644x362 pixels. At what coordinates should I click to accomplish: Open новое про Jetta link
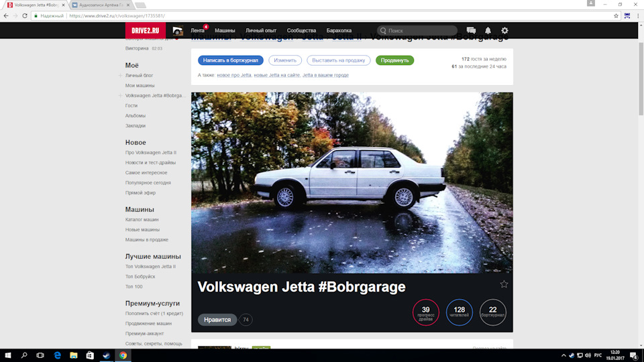(x=234, y=75)
